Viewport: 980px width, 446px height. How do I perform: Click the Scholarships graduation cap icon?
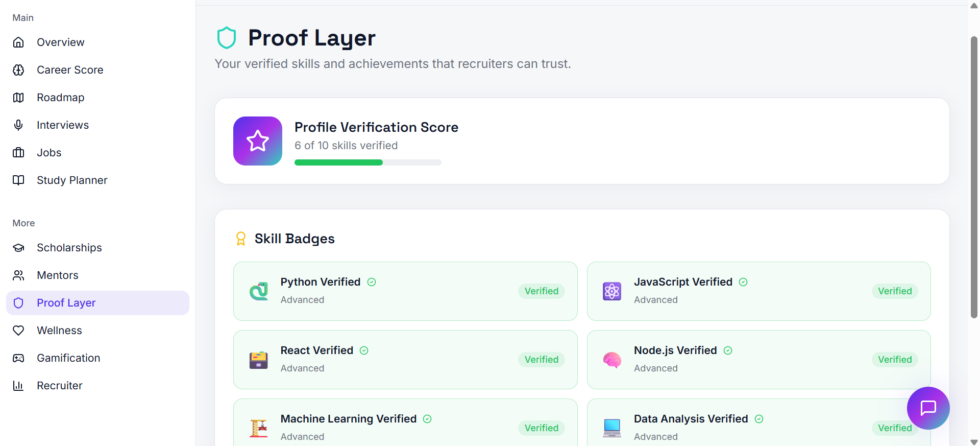tap(18, 248)
